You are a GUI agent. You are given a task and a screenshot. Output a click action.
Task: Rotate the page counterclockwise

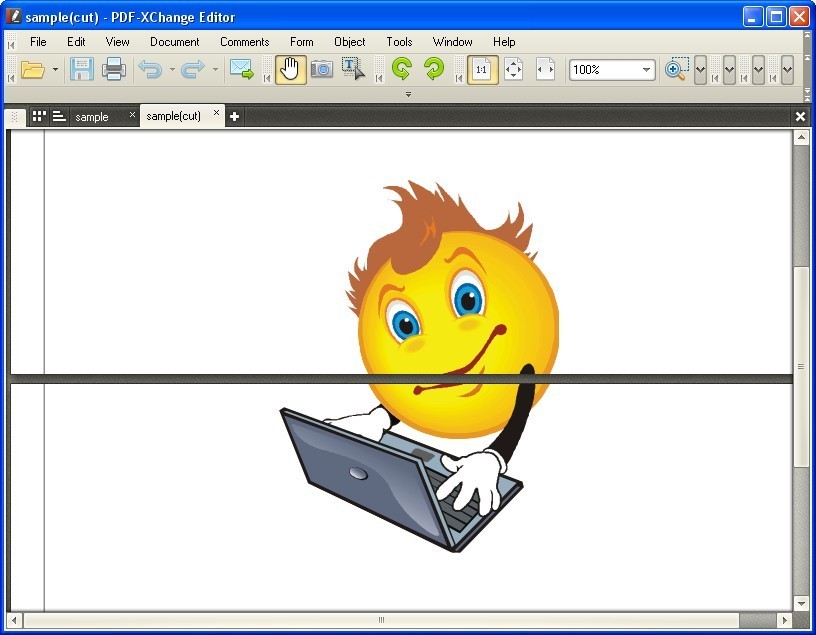400,70
